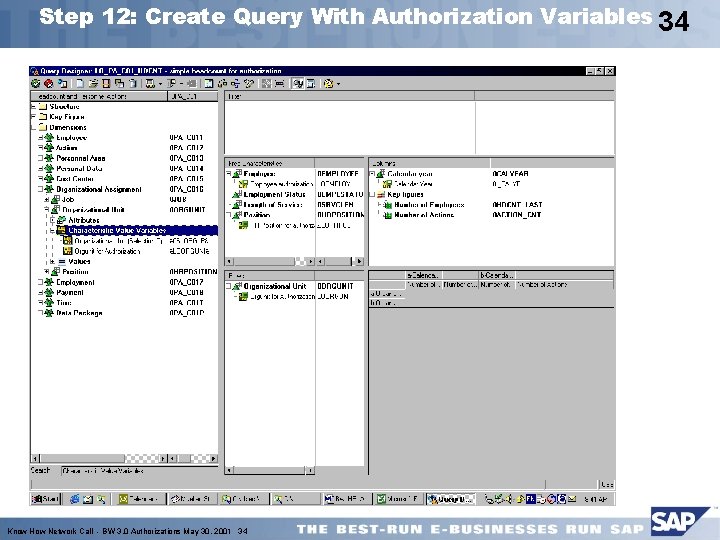
Task: Open the dropdown arrow next to Condition icon
Action: point(182,84)
